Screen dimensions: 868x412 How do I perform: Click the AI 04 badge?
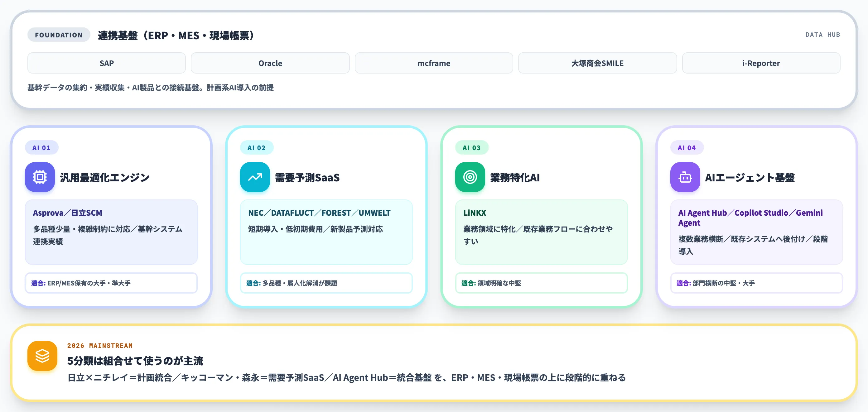[687, 147]
